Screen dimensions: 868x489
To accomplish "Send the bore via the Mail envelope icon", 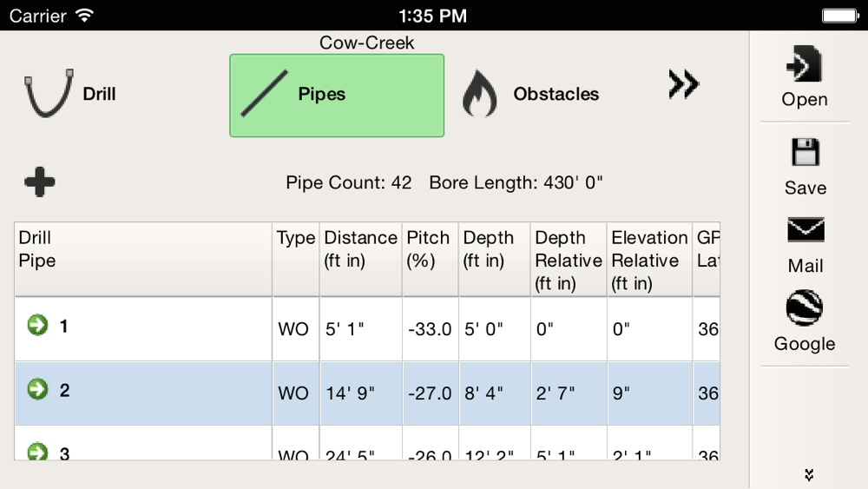I will [x=806, y=245].
